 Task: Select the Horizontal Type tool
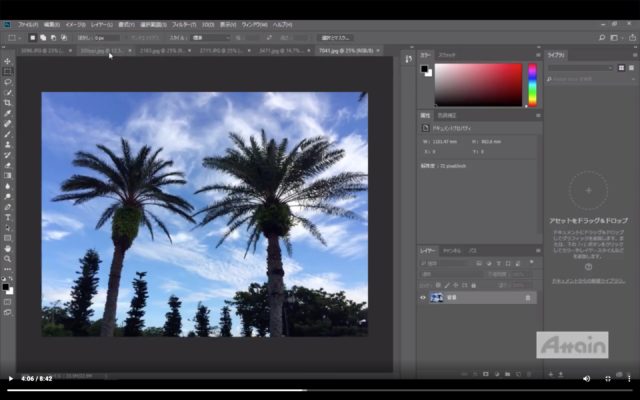pyautogui.click(x=8, y=217)
